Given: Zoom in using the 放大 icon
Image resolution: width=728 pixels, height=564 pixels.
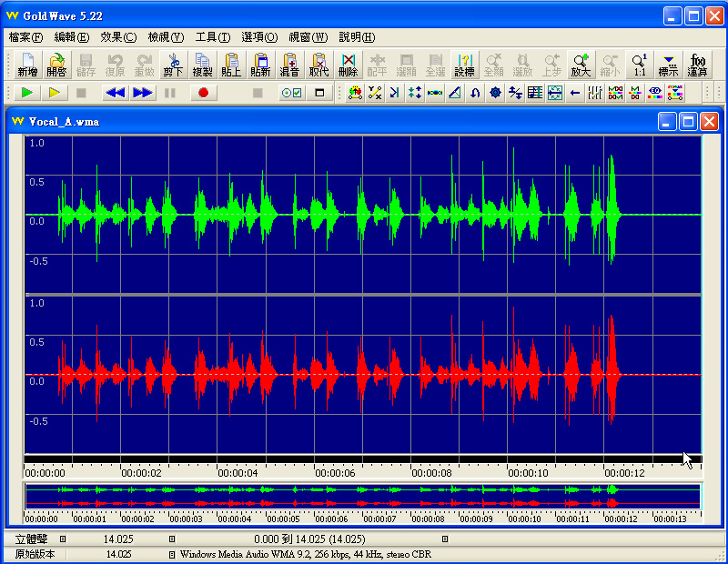Looking at the screenshot, I should pyautogui.click(x=581, y=65).
